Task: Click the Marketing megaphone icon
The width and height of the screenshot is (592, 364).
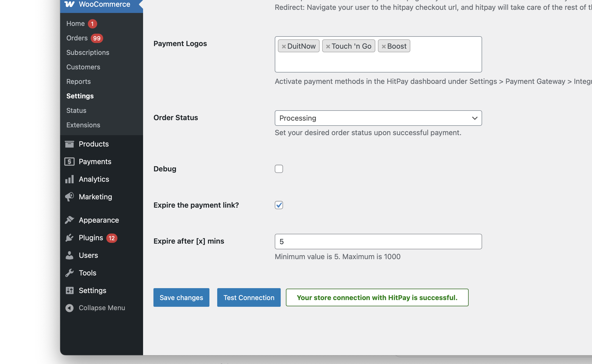Action: point(69,197)
